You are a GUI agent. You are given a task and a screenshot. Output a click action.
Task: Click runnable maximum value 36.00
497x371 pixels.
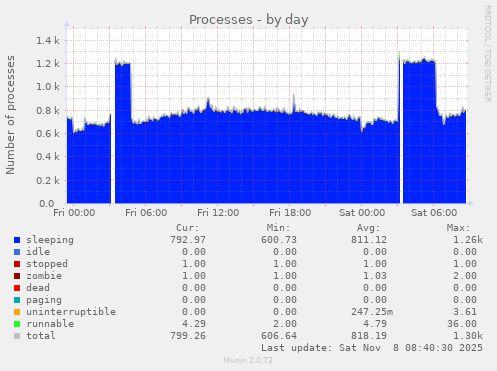coord(462,324)
